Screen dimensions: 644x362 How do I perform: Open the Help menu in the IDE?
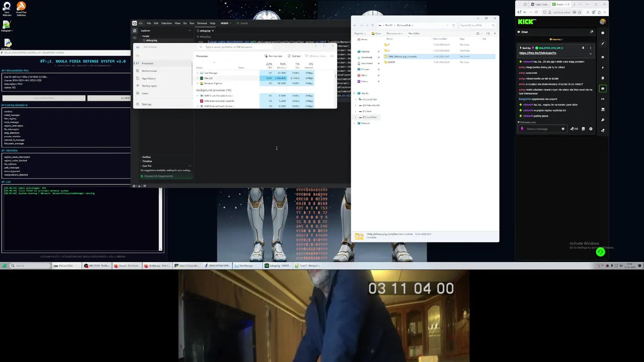pos(212,23)
